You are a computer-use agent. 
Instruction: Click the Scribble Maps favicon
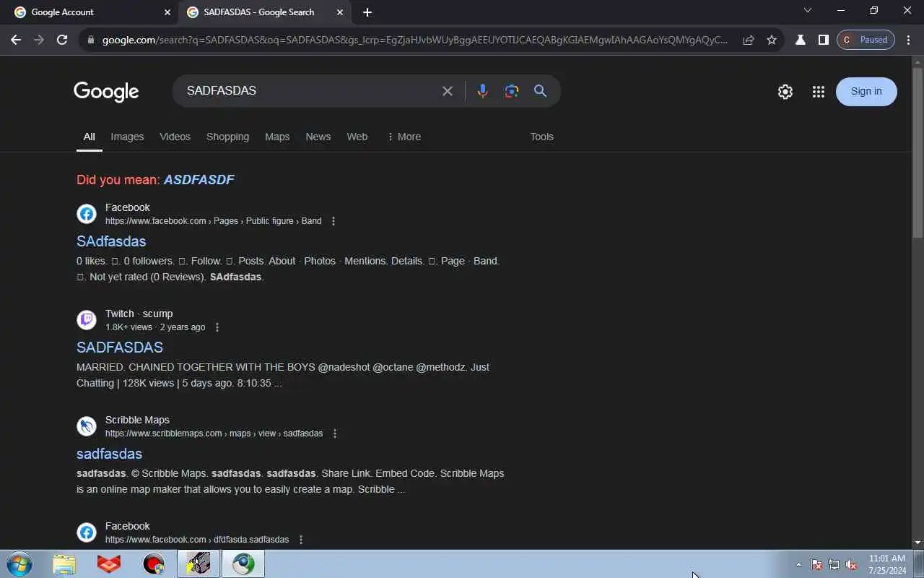pyautogui.click(x=87, y=426)
